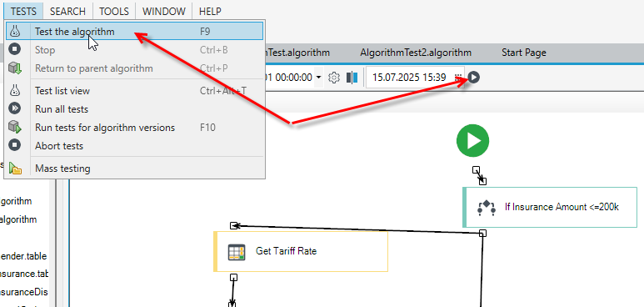The height and width of the screenshot is (307, 644).
Task: Click the Return to parent algorithm icon
Action: (15, 68)
